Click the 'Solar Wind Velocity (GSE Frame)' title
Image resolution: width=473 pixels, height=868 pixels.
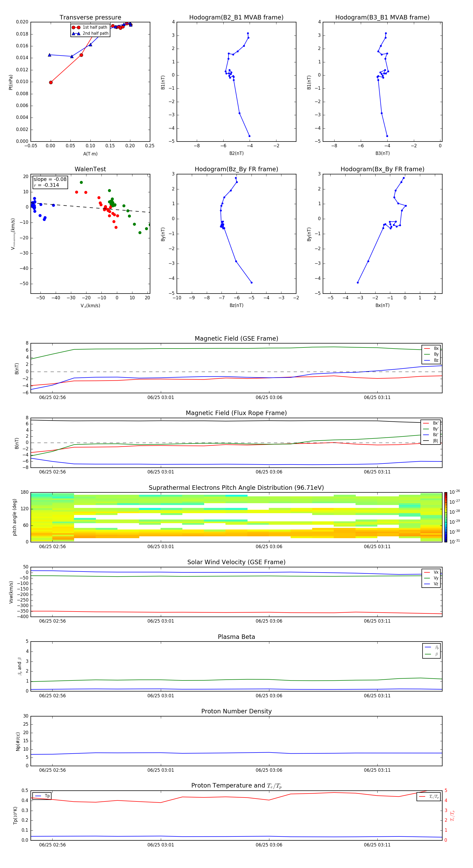coord(236,562)
